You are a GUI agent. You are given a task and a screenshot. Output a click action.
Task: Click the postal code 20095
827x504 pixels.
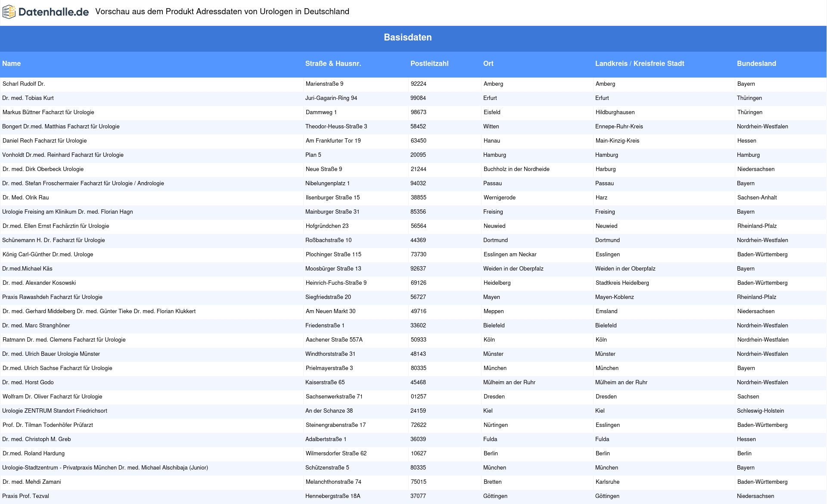(x=418, y=155)
